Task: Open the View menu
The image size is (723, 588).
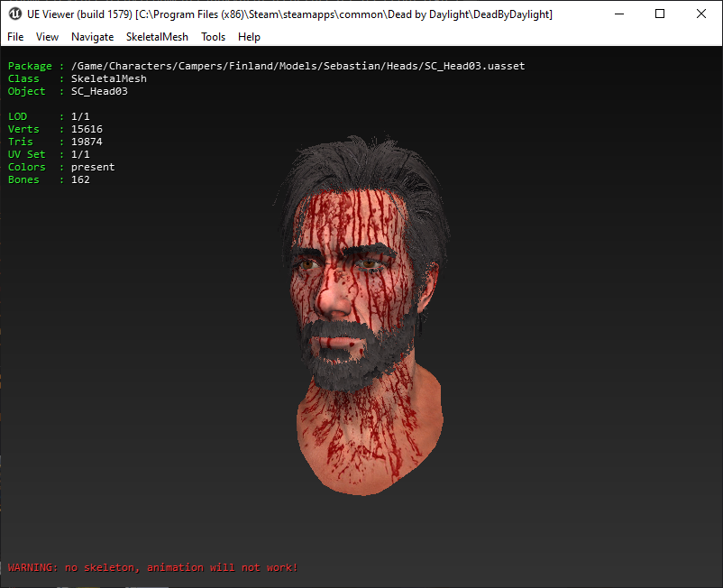Action: tap(47, 37)
